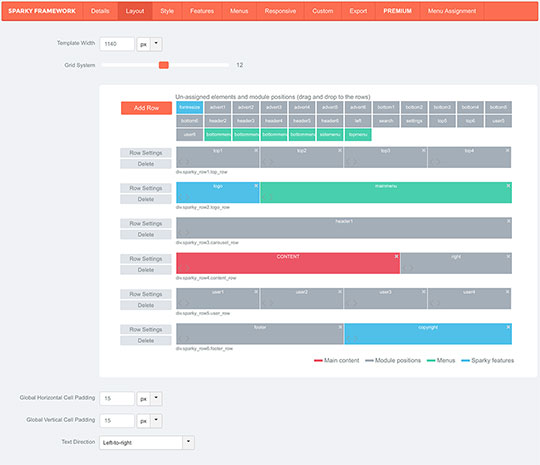Remove the header1 cell with its X
This screenshot has width=540, height=465.
pos(508,221)
